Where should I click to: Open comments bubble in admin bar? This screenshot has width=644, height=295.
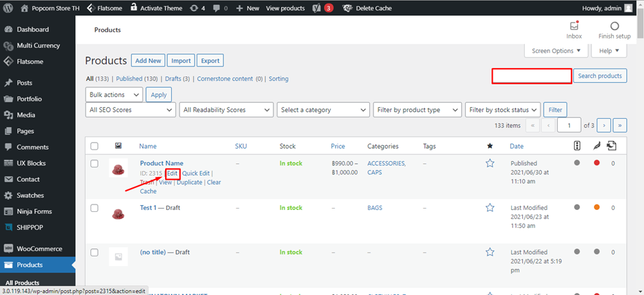220,8
